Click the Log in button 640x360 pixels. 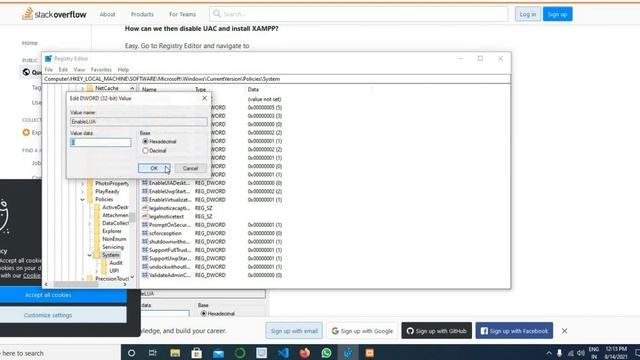[x=528, y=14]
